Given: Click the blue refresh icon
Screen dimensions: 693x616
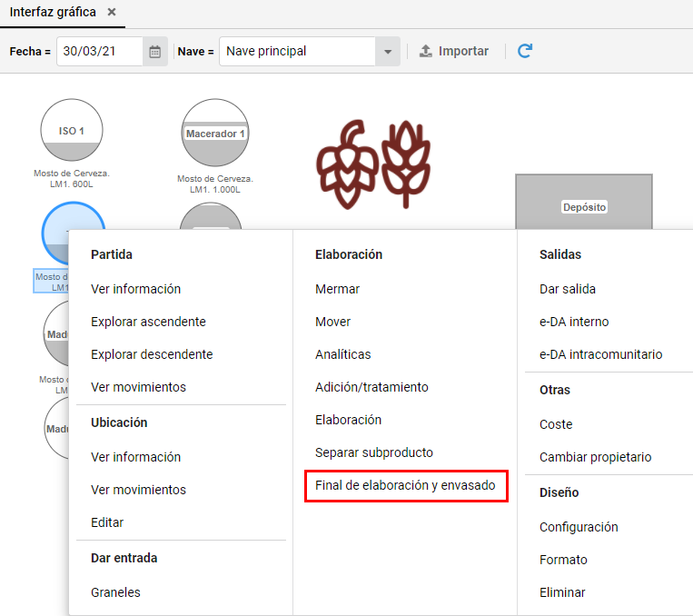Looking at the screenshot, I should (x=525, y=51).
